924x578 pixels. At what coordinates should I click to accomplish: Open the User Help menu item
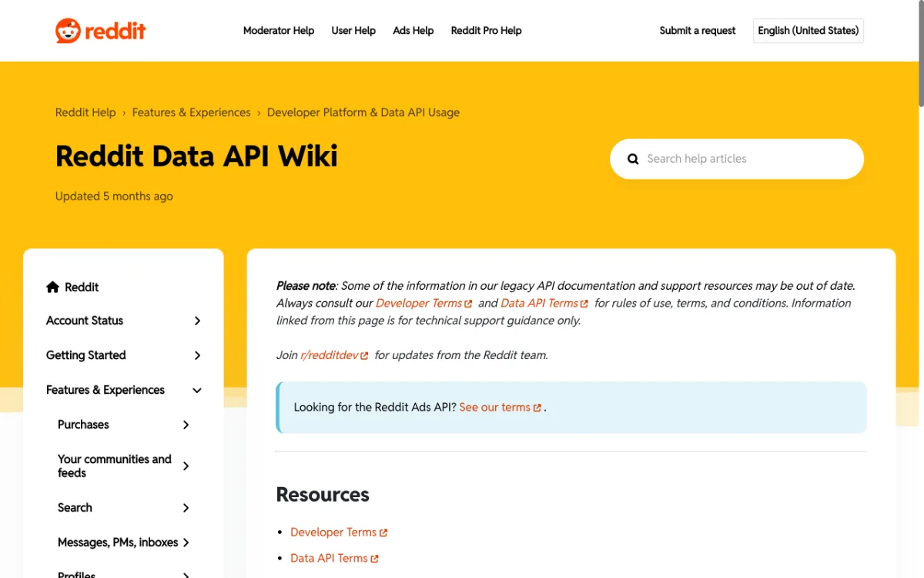[x=353, y=31]
